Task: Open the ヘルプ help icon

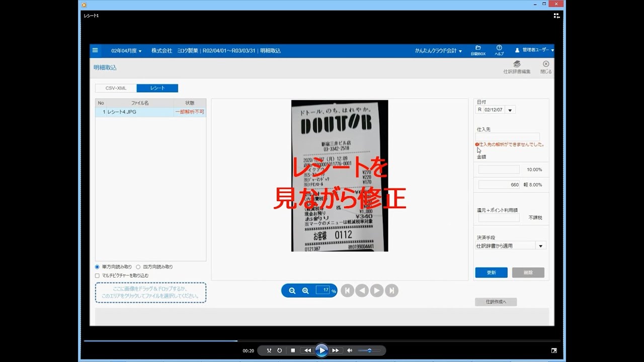Action: pyautogui.click(x=499, y=50)
